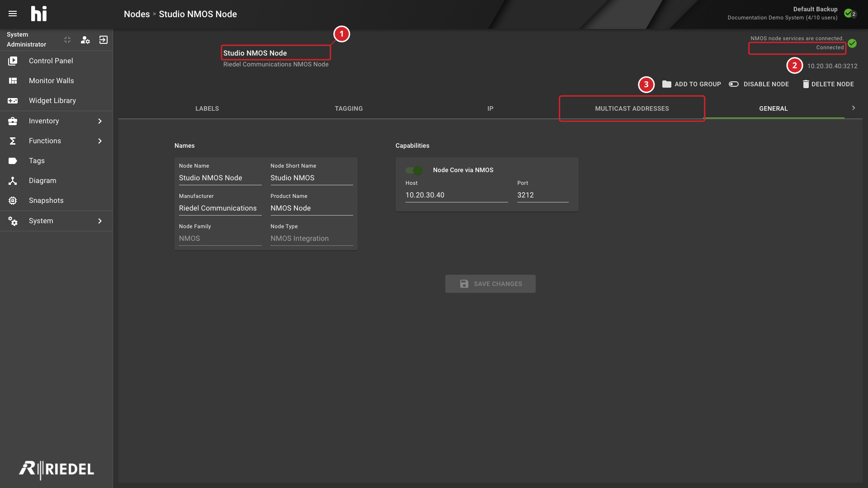Click ADD TO GROUP button
Image resolution: width=868 pixels, height=488 pixels.
[x=692, y=84]
